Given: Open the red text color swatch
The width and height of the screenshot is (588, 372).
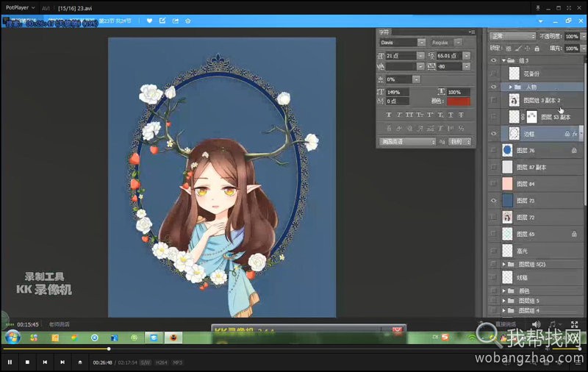Looking at the screenshot, I should point(458,101).
